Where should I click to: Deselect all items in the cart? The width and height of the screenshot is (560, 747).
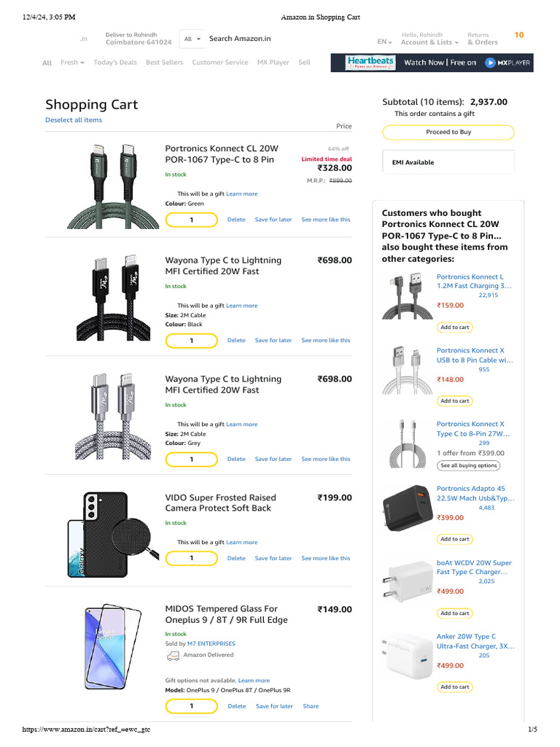[74, 120]
